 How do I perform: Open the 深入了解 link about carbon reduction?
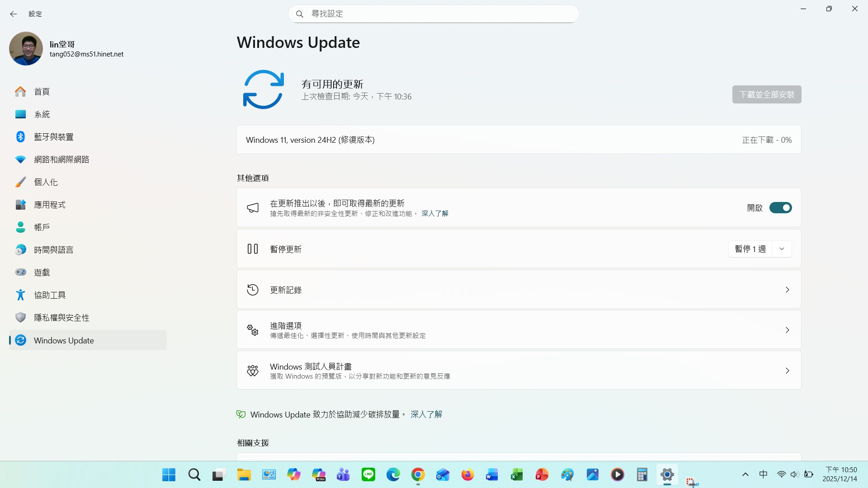(x=425, y=414)
